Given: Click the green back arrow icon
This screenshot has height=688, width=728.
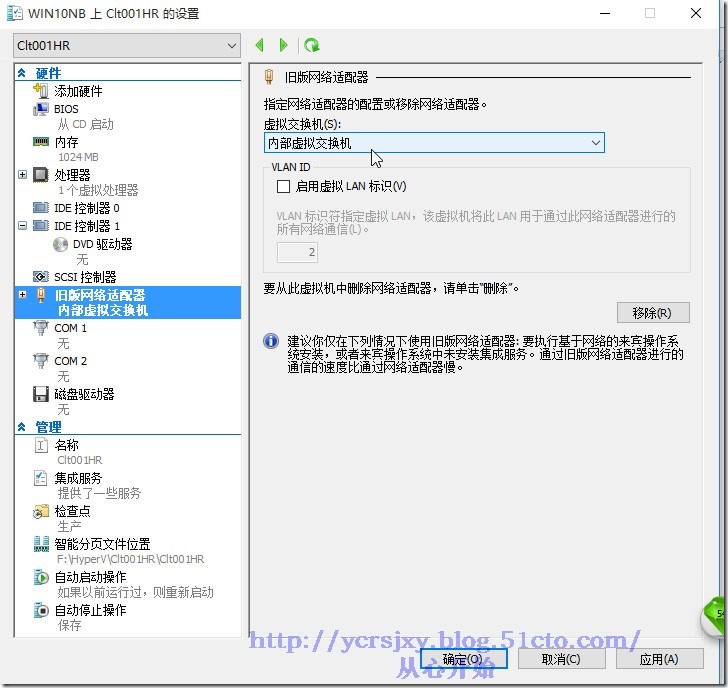Looking at the screenshot, I should pos(260,45).
